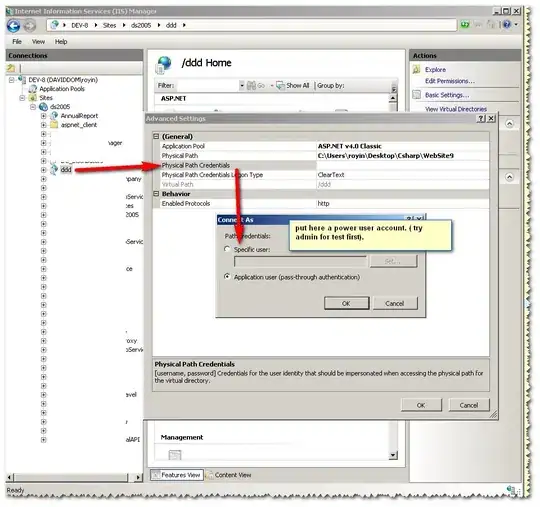Collapse the ds2005 tree node
This screenshot has height=507, width=540.
(x=33, y=107)
